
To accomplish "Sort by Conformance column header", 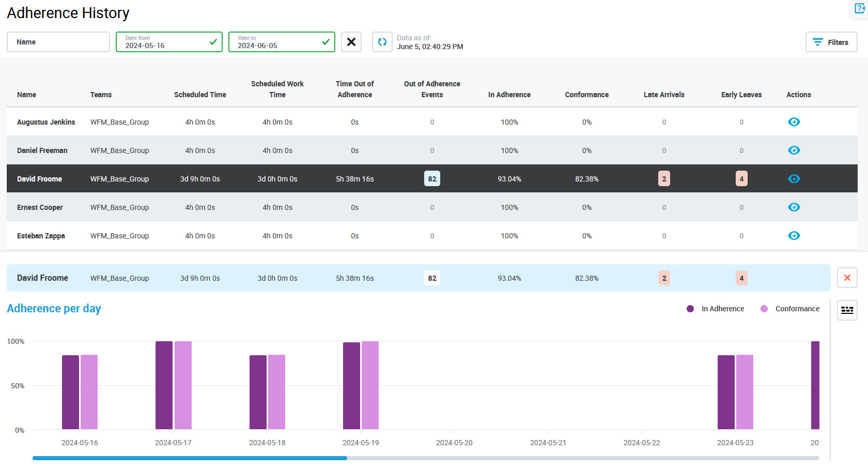I will coord(586,95).
